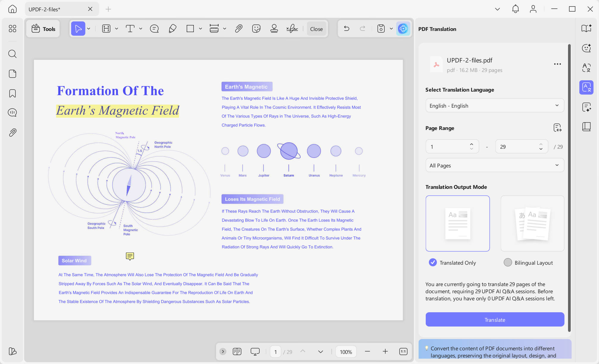Expand the measure tool dropdown arrow
599x364 pixels.
(x=224, y=29)
